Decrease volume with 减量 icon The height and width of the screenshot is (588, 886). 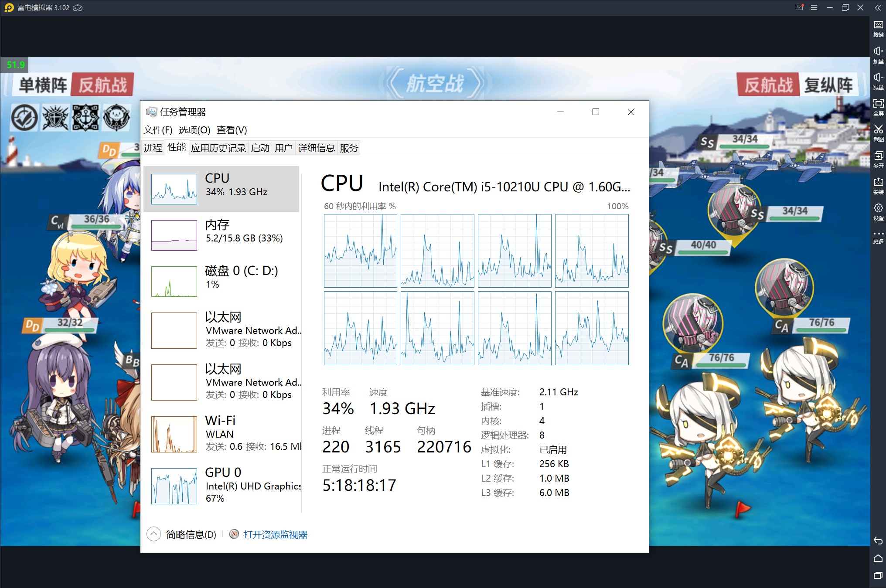[x=878, y=81]
